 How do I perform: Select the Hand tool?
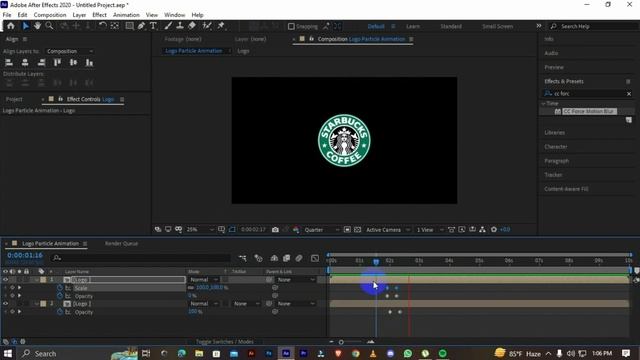click(x=37, y=26)
